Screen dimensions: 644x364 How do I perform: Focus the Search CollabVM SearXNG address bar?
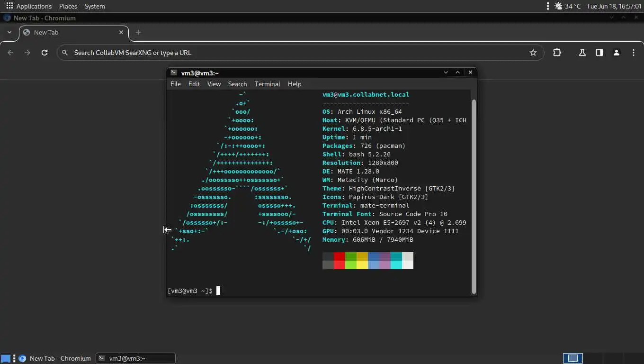point(301,53)
